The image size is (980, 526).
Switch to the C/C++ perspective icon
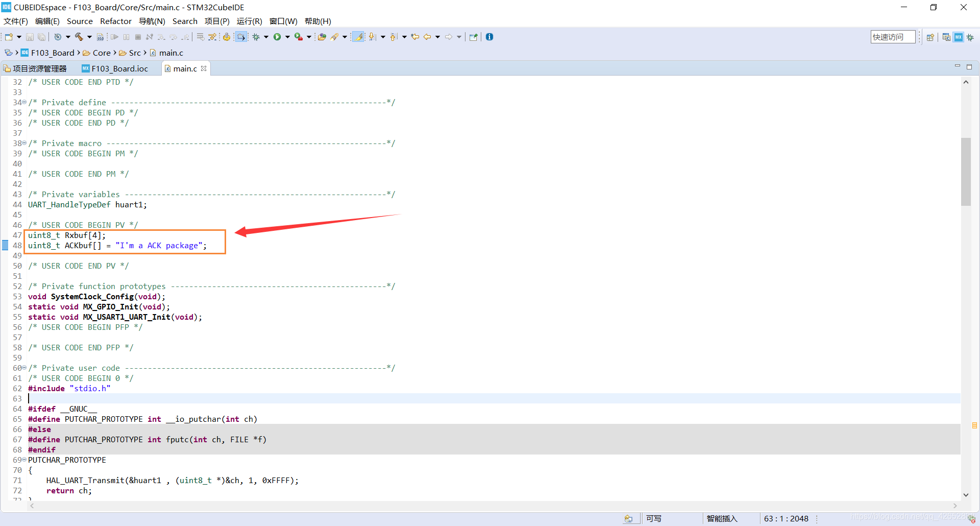[x=946, y=37]
